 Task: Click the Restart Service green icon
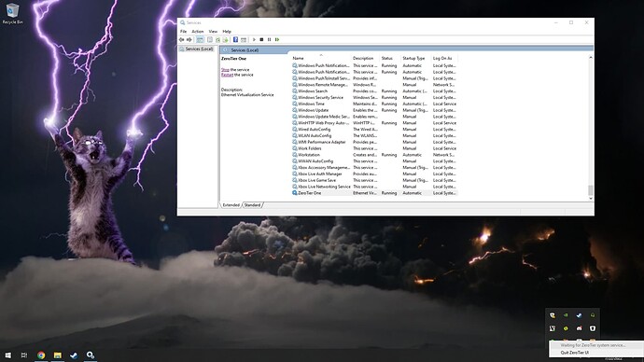click(x=277, y=40)
